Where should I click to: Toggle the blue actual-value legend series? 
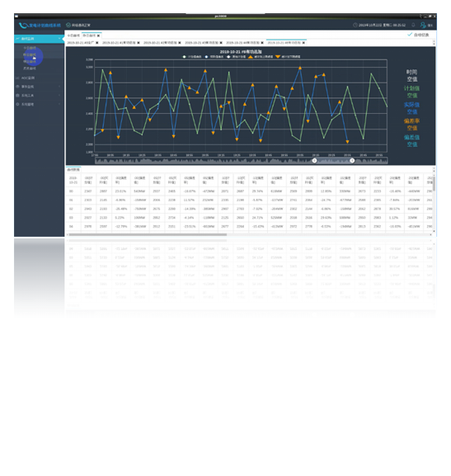coord(206,57)
